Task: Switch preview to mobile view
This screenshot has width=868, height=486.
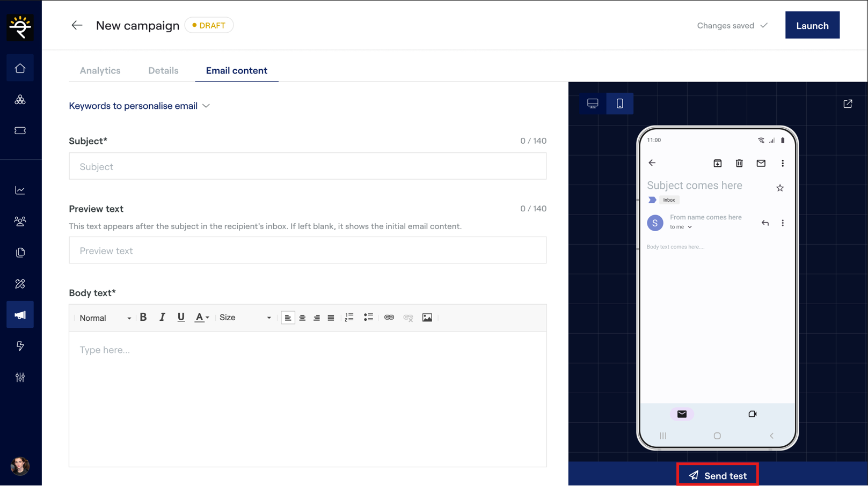Action: coord(619,104)
